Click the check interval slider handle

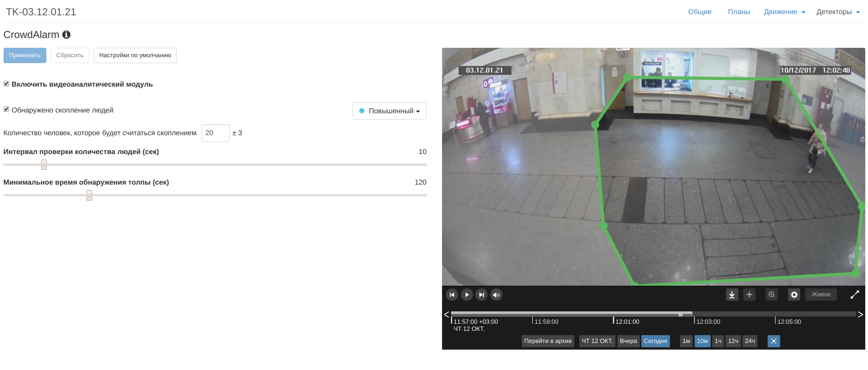point(44,165)
